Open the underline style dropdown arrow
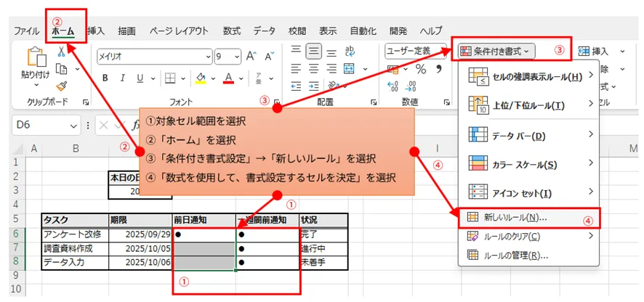The height and width of the screenshot is (302, 644). (x=153, y=78)
